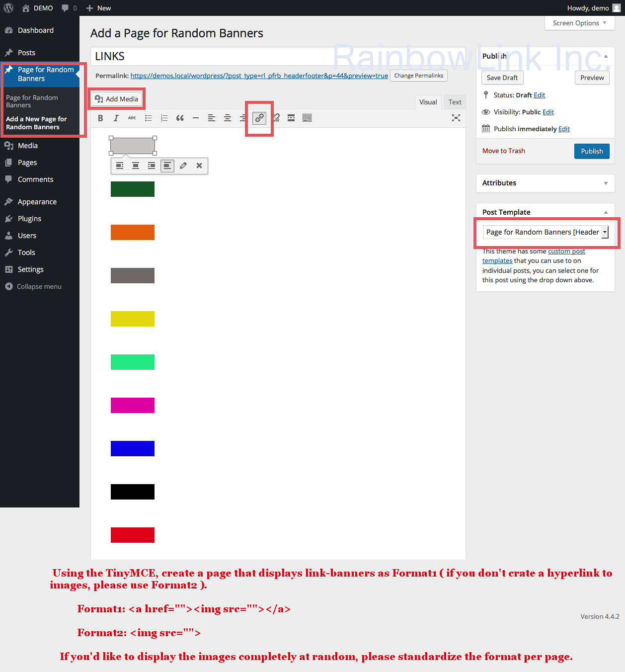Viewport: 625px width, 672px height.
Task: Toggle the extra toolbar row (kitchen sink)
Action: tap(307, 118)
